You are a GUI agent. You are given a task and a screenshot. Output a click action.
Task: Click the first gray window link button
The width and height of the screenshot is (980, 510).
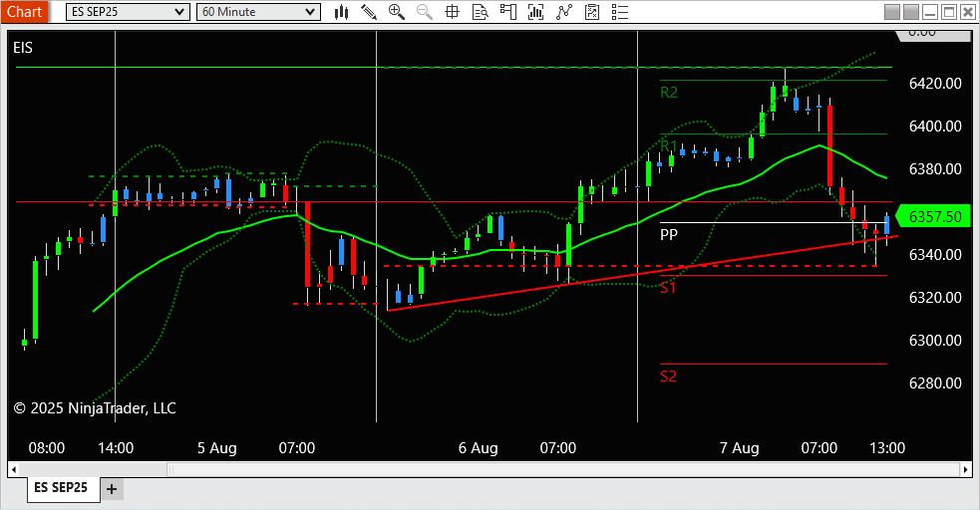click(x=892, y=12)
